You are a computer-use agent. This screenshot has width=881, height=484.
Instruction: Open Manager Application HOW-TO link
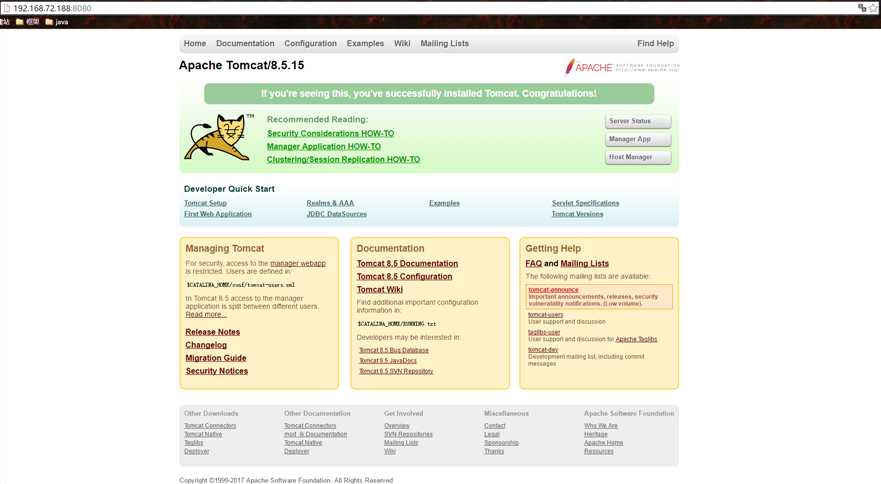point(324,146)
